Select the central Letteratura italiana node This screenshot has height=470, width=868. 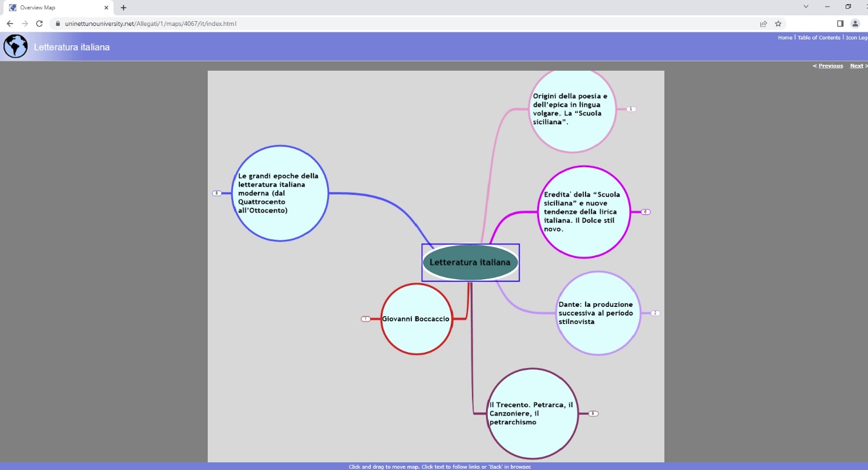pyautogui.click(x=470, y=263)
